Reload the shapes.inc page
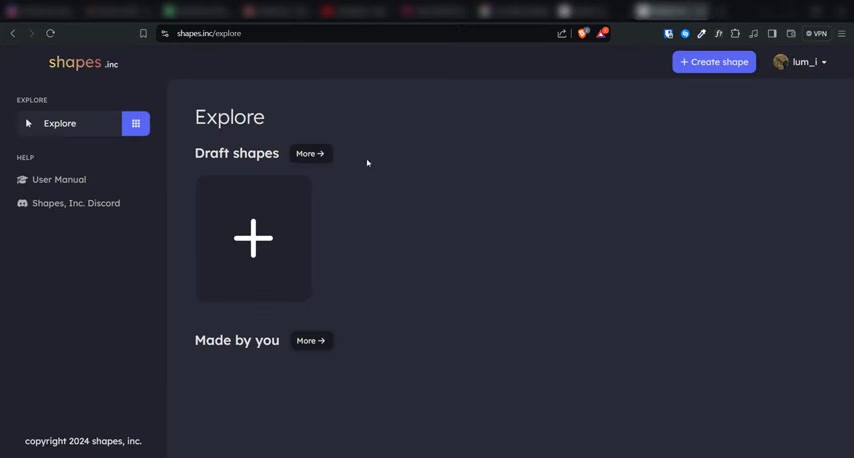Viewport: 854px width, 458px height. click(51, 33)
